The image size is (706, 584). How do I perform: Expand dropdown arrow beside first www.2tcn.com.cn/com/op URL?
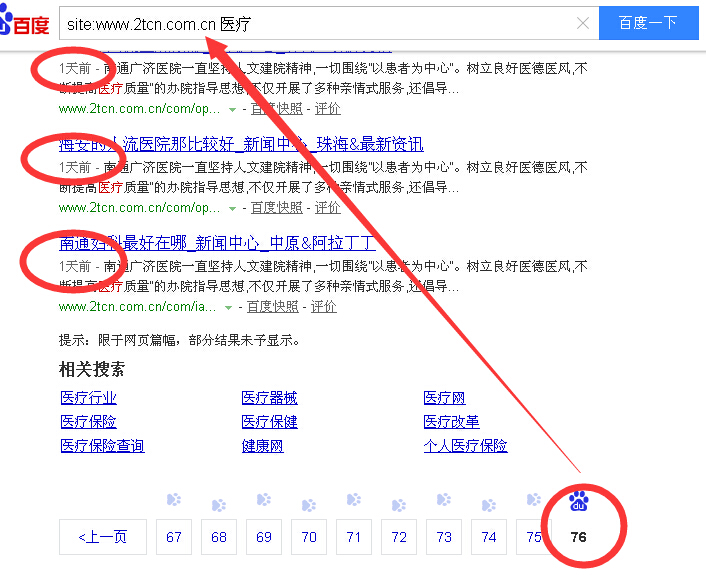point(232,109)
